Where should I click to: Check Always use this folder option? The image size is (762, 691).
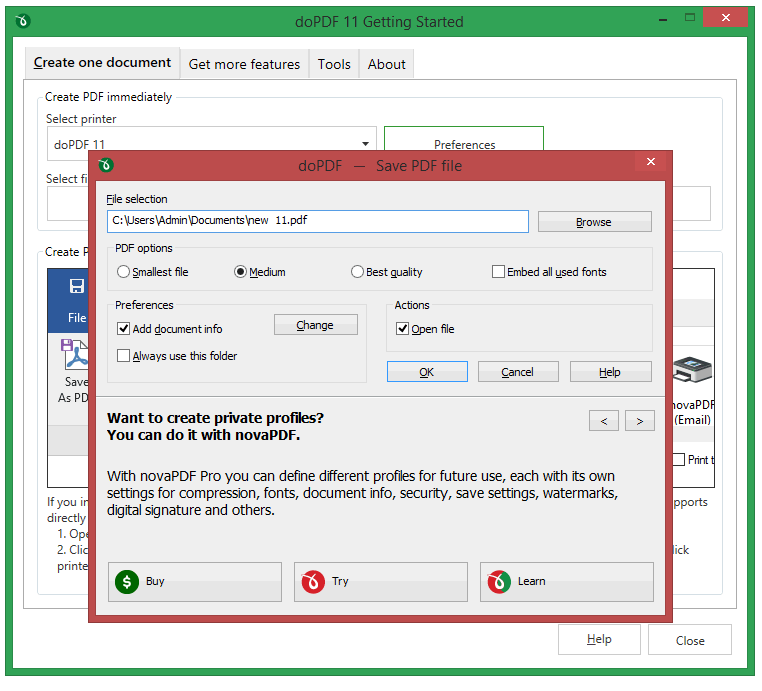(x=123, y=356)
